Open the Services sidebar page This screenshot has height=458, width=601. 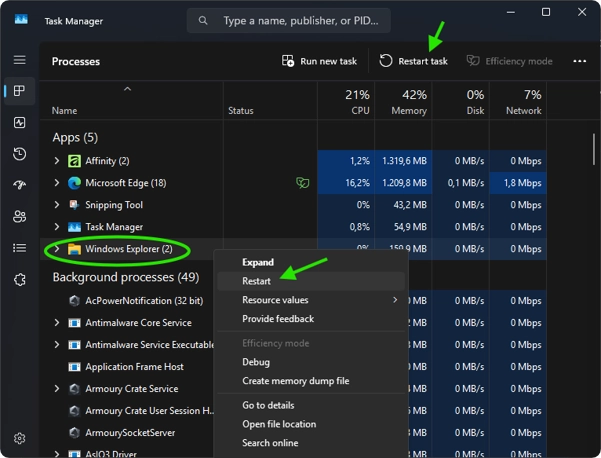(20, 280)
